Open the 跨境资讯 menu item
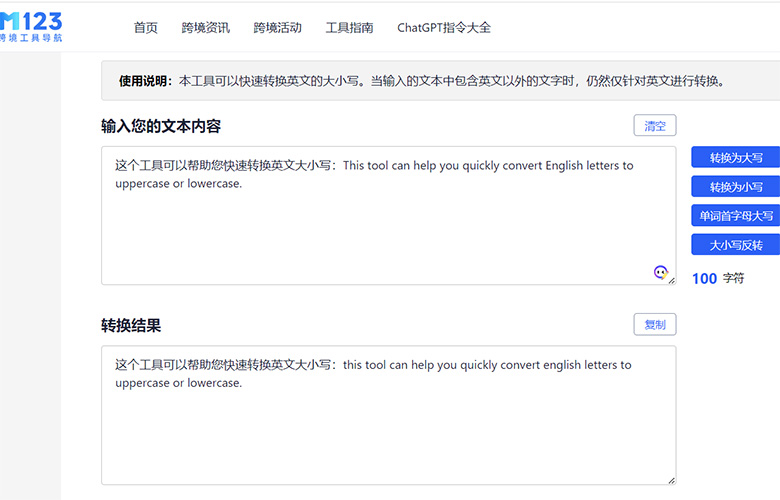 pyautogui.click(x=205, y=28)
